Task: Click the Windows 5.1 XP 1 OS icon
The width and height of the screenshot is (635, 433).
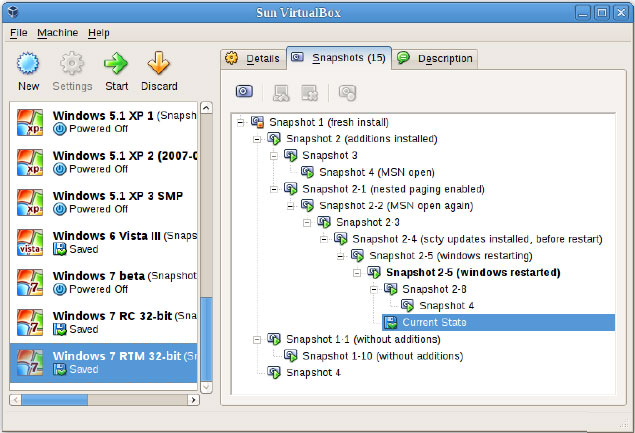Action: (x=30, y=122)
